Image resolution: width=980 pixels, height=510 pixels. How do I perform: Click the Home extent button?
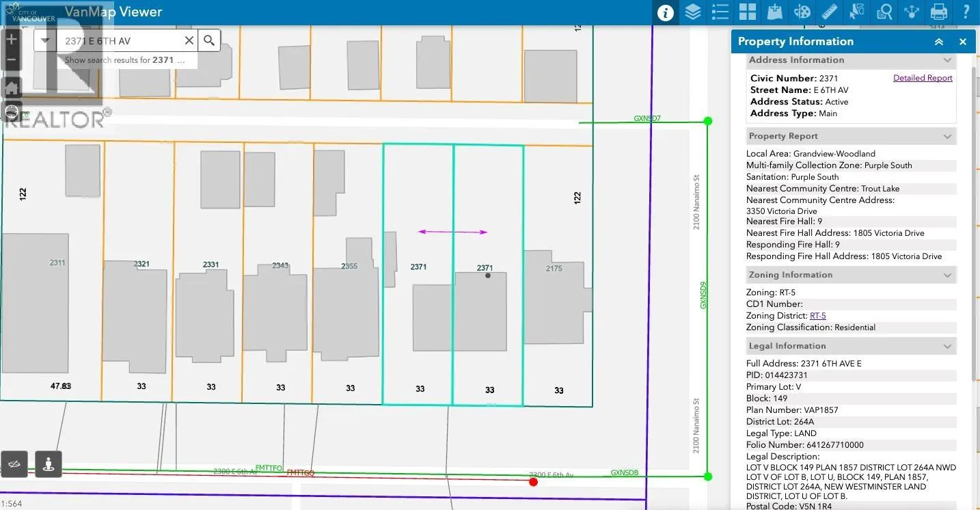(x=11, y=88)
